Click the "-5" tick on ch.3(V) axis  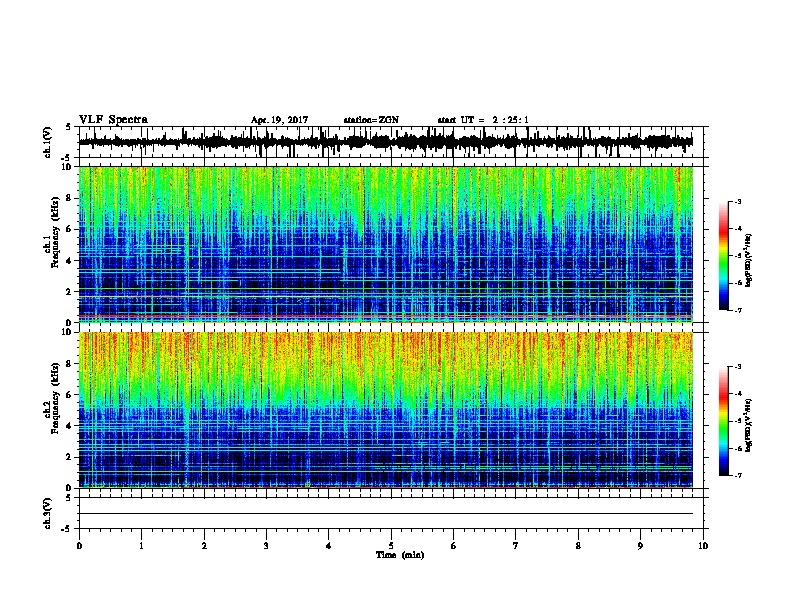click(x=66, y=529)
